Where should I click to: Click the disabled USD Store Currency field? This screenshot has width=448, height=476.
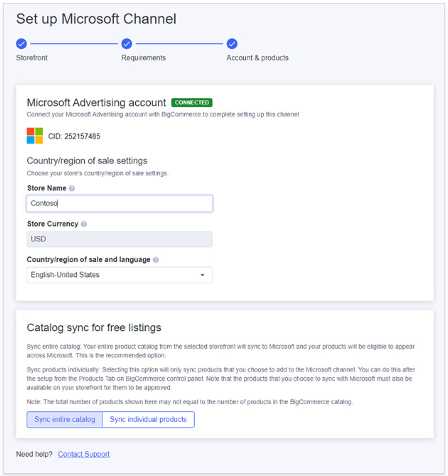click(119, 239)
